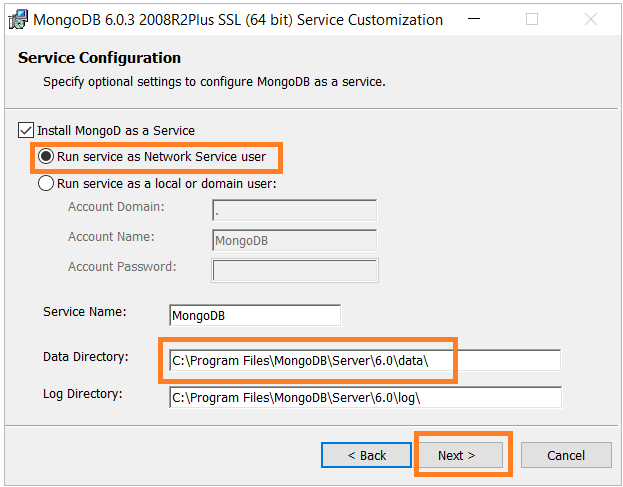The height and width of the screenshot is (487, 623).
Task: Click the empty Account Password field
Action: [295, 271]
